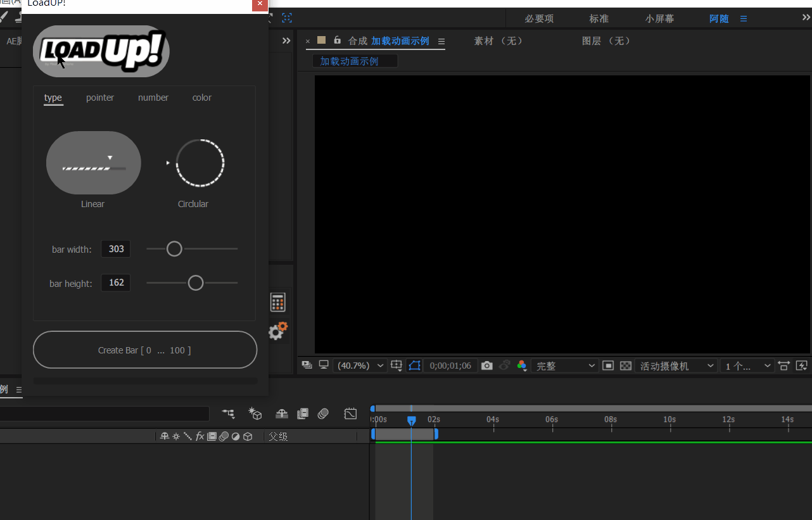
Task: Open the Graph Editor icon
Action: (350, 414)
